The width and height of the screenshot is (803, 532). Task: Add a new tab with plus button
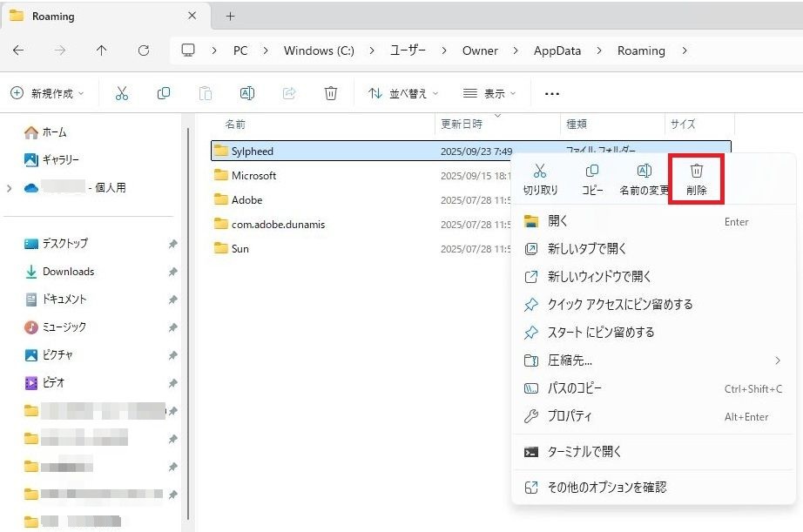(230, 17)
